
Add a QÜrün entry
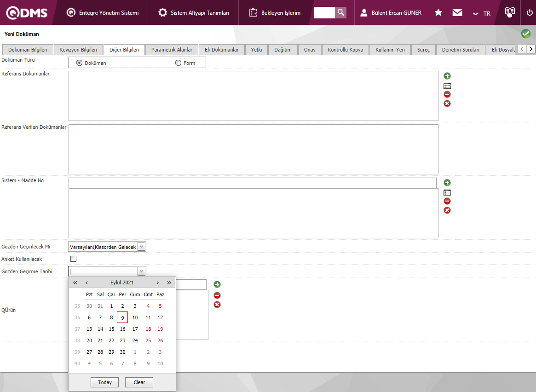217,284
